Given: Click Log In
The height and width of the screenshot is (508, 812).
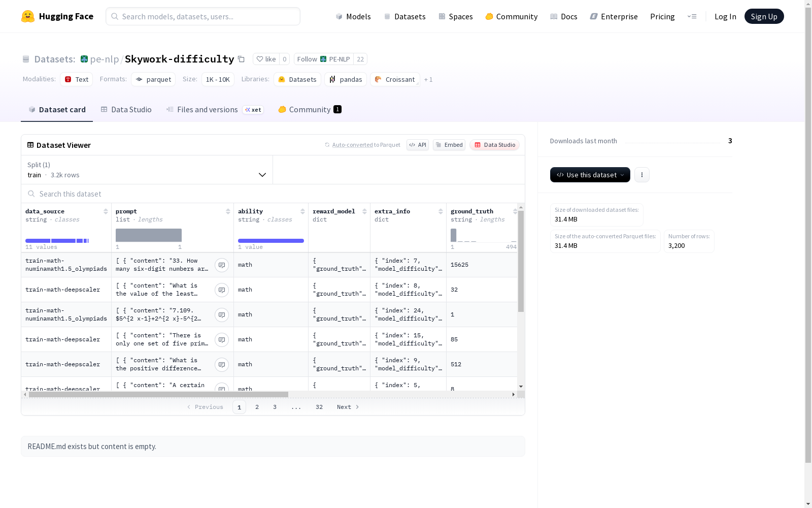Looking at the screenshot, I should [725, 16].
